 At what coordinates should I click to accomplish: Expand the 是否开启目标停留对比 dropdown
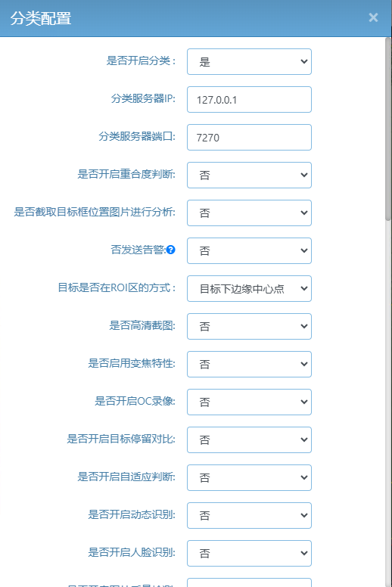pyautogui.click(x=250, y=440)
